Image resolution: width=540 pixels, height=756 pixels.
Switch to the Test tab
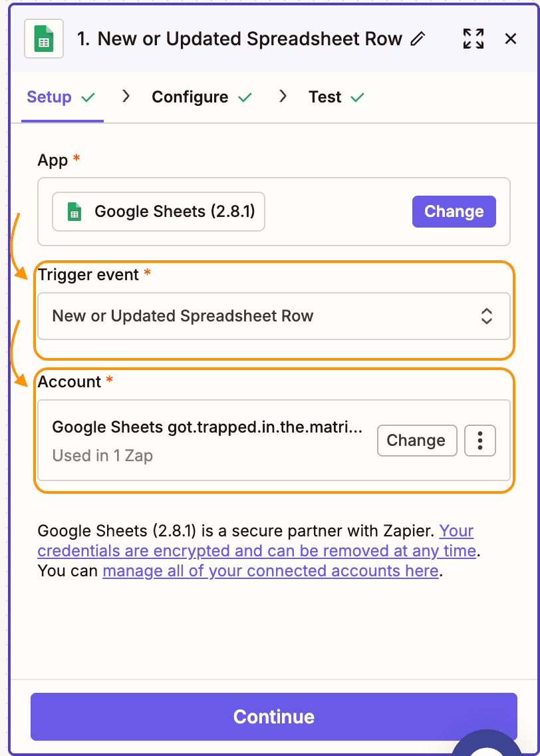325,96
